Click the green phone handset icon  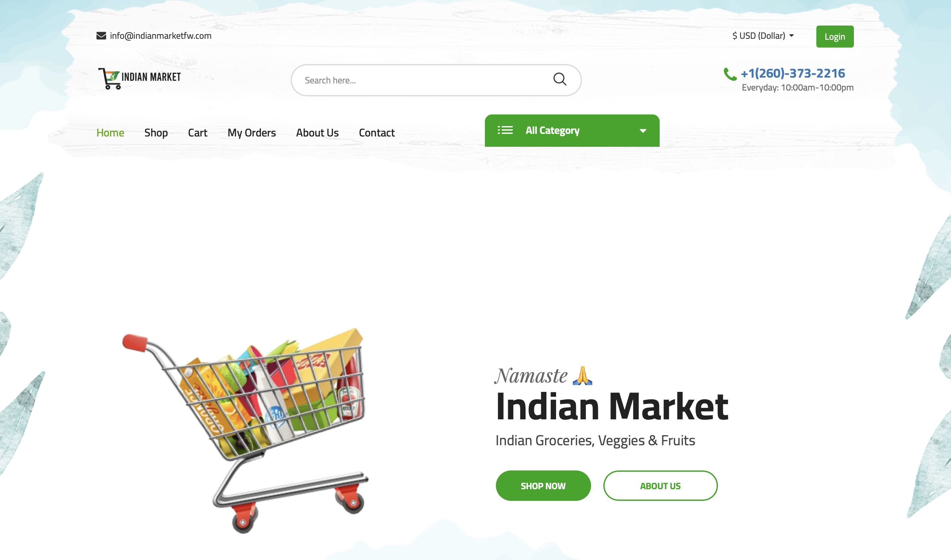tap(730, 74)
